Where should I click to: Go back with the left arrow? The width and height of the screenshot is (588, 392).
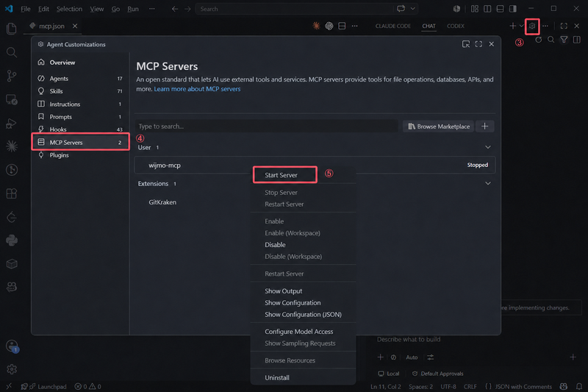pos(175,9)
